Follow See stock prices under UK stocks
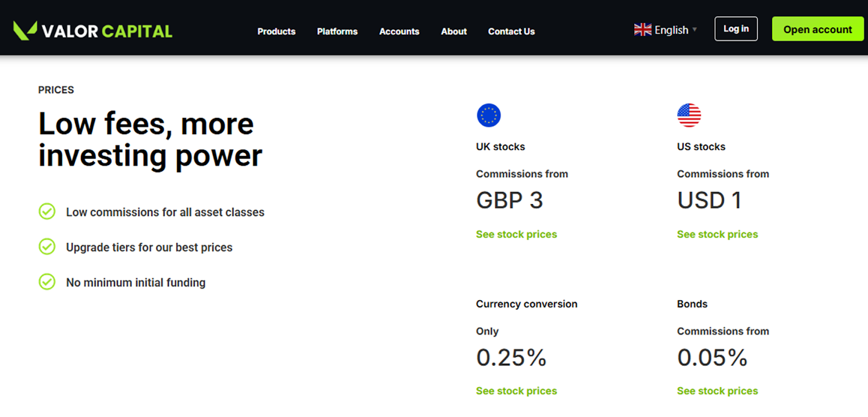The image size is (868, 417). click(516, 235)
